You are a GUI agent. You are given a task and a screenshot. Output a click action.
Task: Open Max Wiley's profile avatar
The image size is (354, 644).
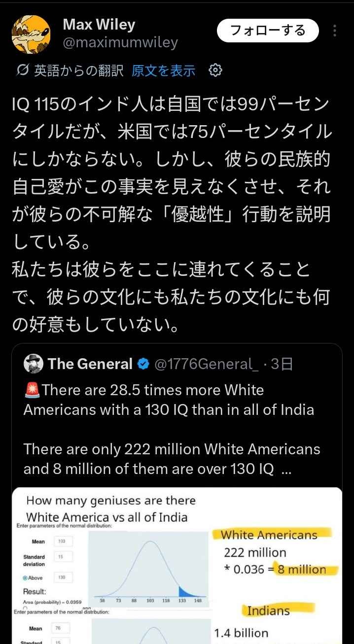point(31,34)
